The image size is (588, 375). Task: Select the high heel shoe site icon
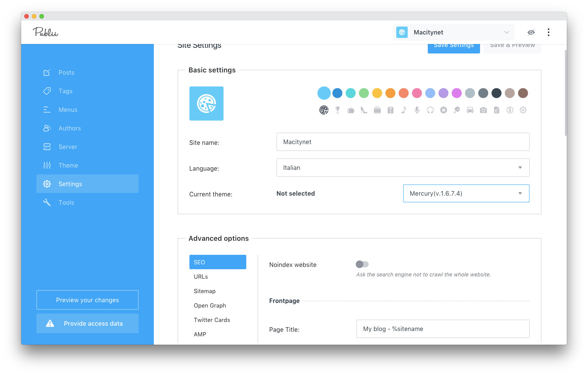point(364,110)
